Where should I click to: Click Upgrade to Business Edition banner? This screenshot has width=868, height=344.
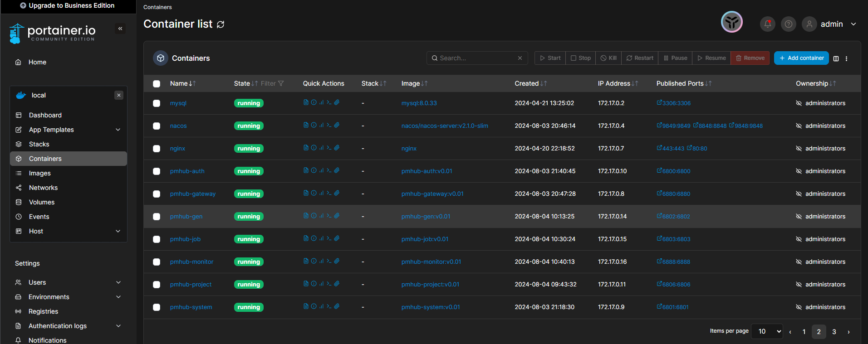tap(68, 5)
